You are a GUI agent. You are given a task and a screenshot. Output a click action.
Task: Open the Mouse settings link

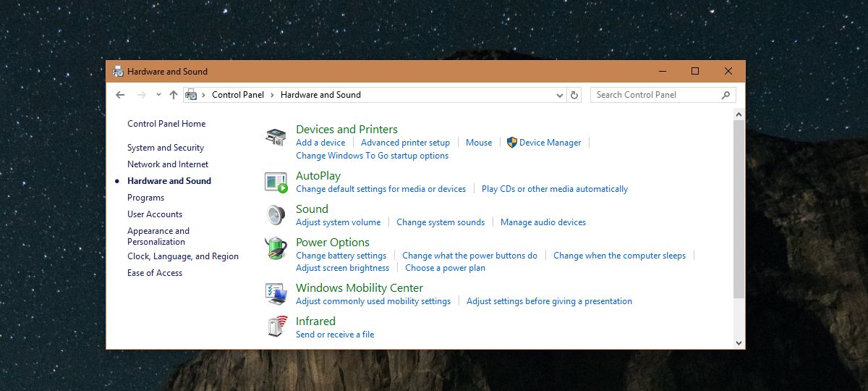point(479,143)
